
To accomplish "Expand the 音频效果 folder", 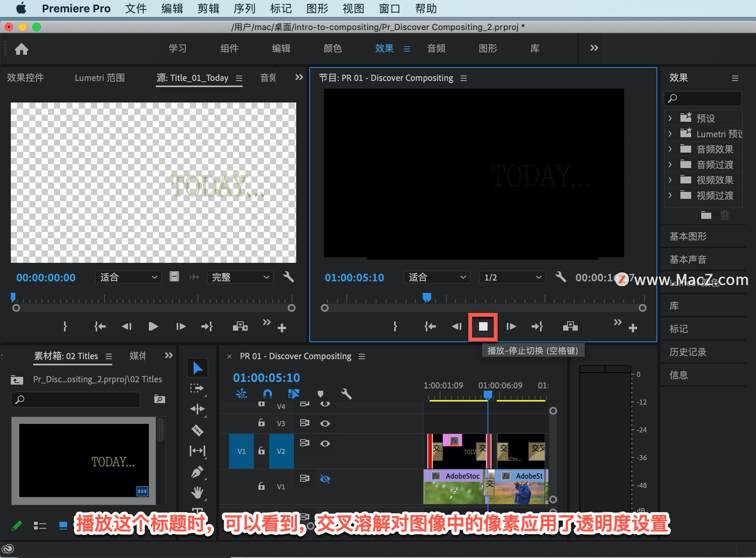I will point(670,149).
